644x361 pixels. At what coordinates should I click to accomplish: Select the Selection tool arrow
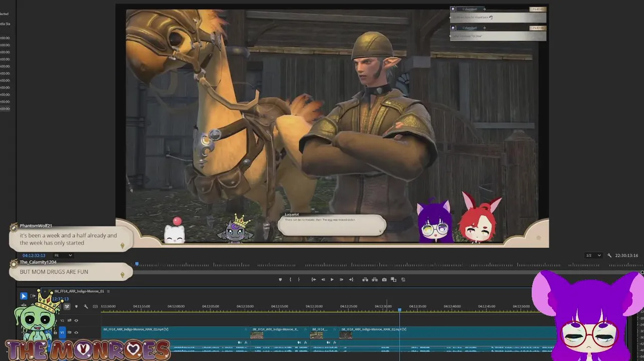pyautogui.click(x=24, y=296)
